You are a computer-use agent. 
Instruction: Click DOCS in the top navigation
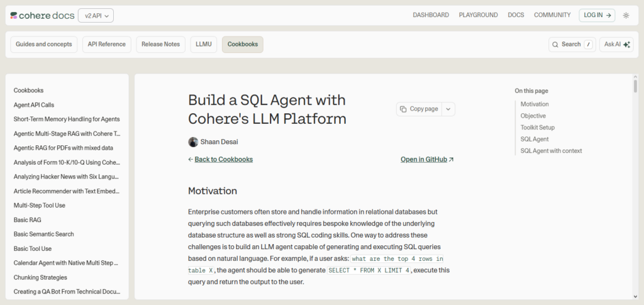(516, 15)
